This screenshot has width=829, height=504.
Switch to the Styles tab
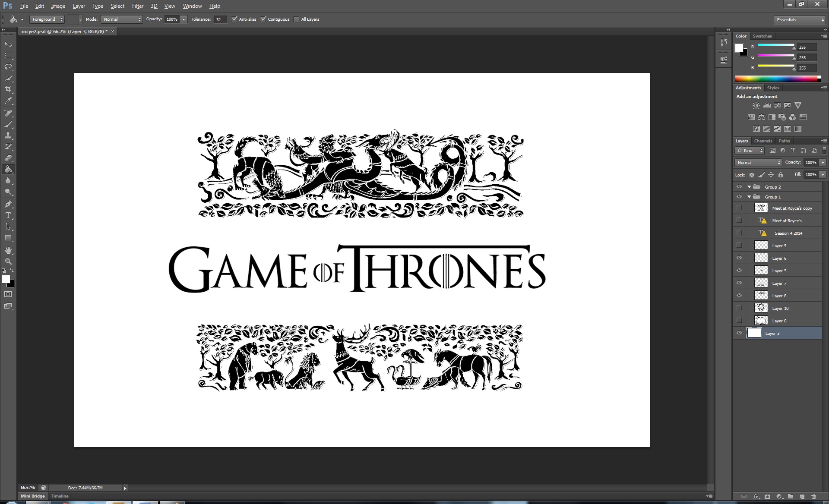click(773, 88)
